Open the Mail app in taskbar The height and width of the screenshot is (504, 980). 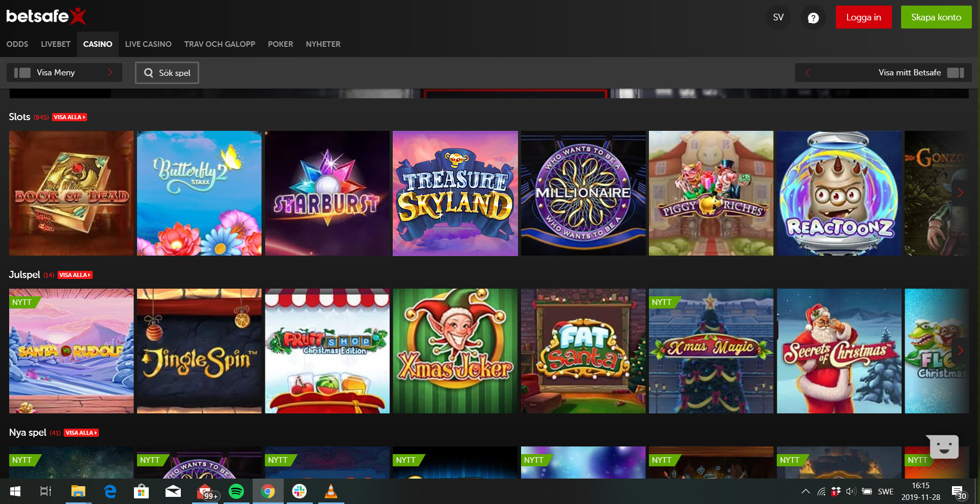[x=173, y=491]
